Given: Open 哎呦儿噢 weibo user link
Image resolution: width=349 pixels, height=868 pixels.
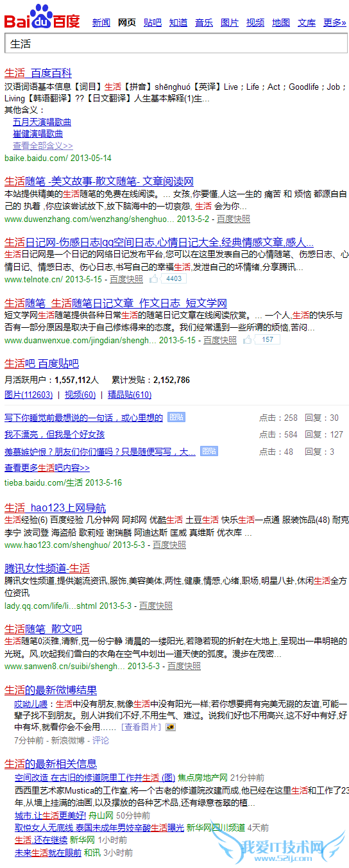Looking at the screenshot, I should tap(30, 704).
